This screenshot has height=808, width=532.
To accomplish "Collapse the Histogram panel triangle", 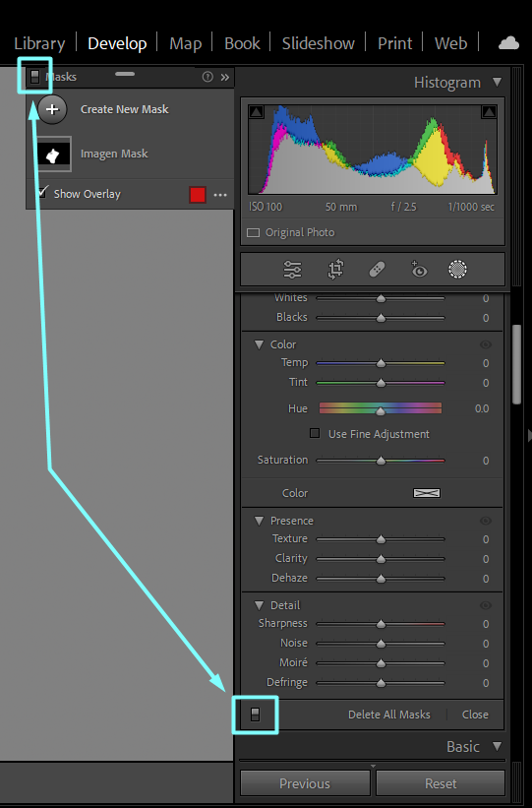I will [x=497, y=82].
